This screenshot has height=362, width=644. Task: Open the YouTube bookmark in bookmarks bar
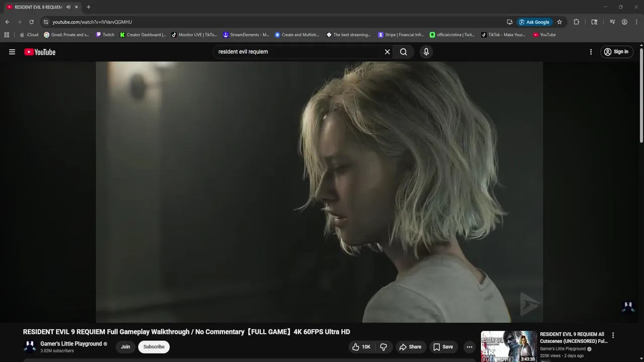544,35
